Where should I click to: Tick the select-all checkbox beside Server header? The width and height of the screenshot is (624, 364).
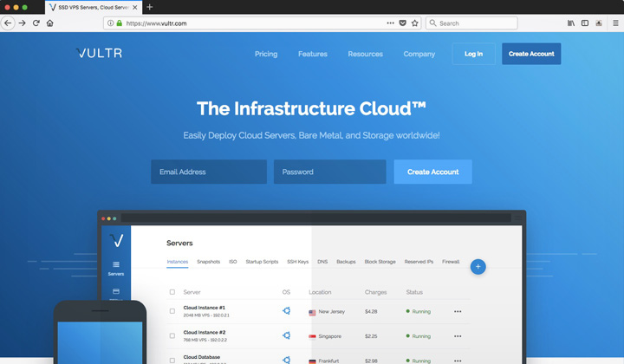172,292
